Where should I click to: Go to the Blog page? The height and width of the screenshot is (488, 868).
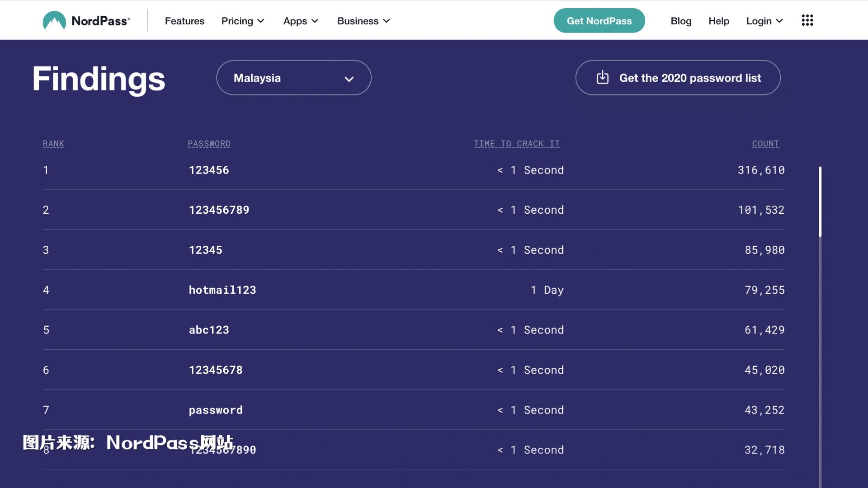coord(681,21)
